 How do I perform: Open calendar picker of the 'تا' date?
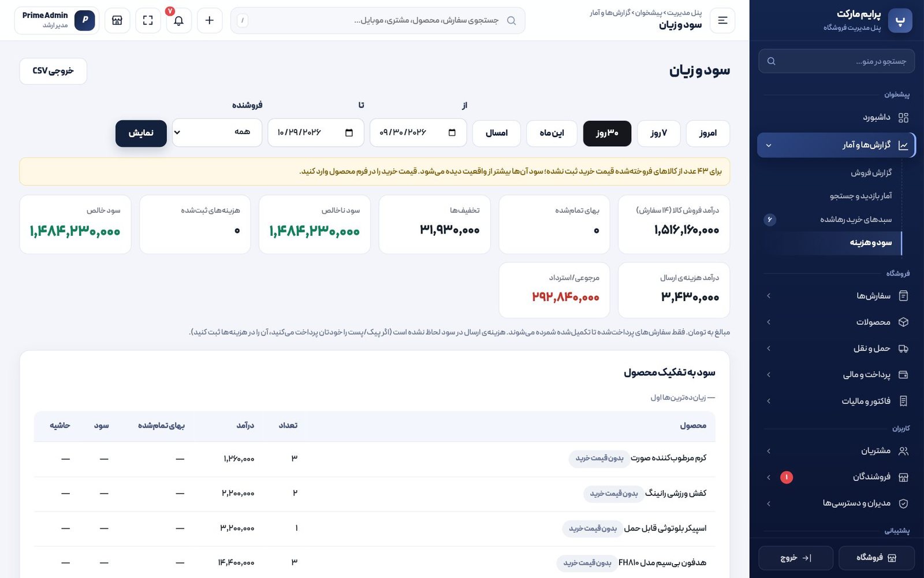point(349,133)
